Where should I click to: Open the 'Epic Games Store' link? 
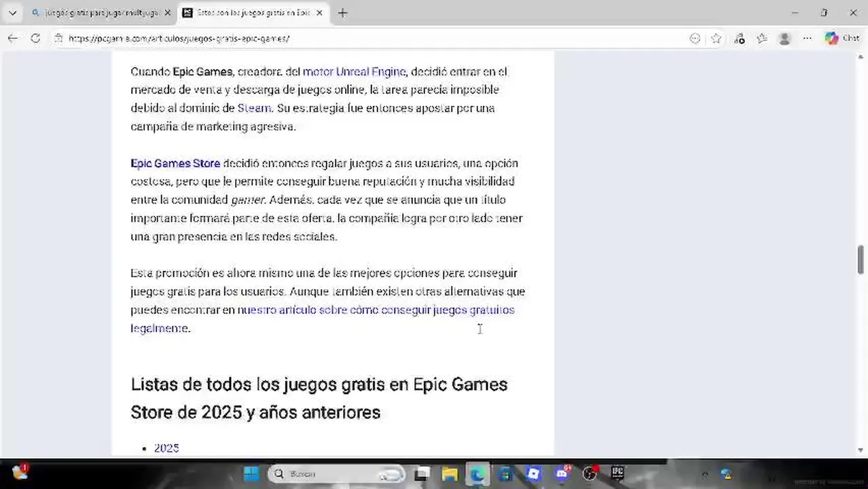coord(175,163)
